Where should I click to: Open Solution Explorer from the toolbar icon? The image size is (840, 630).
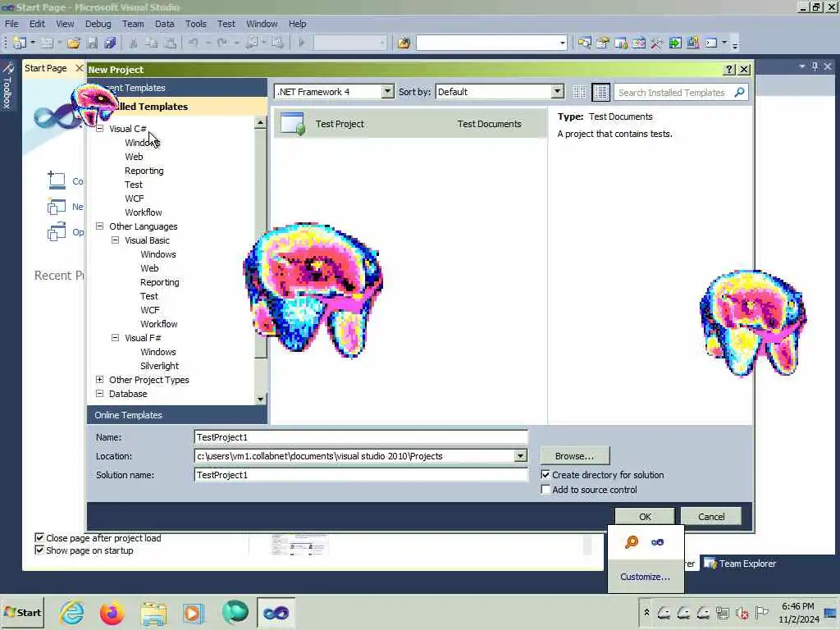pyautogui.click(x=584, y=43)
